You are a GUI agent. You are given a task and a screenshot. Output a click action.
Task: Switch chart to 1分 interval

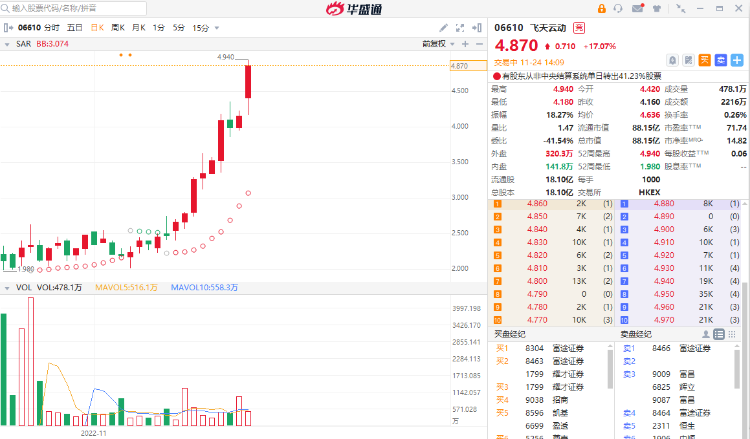click(x=158, y=28)
